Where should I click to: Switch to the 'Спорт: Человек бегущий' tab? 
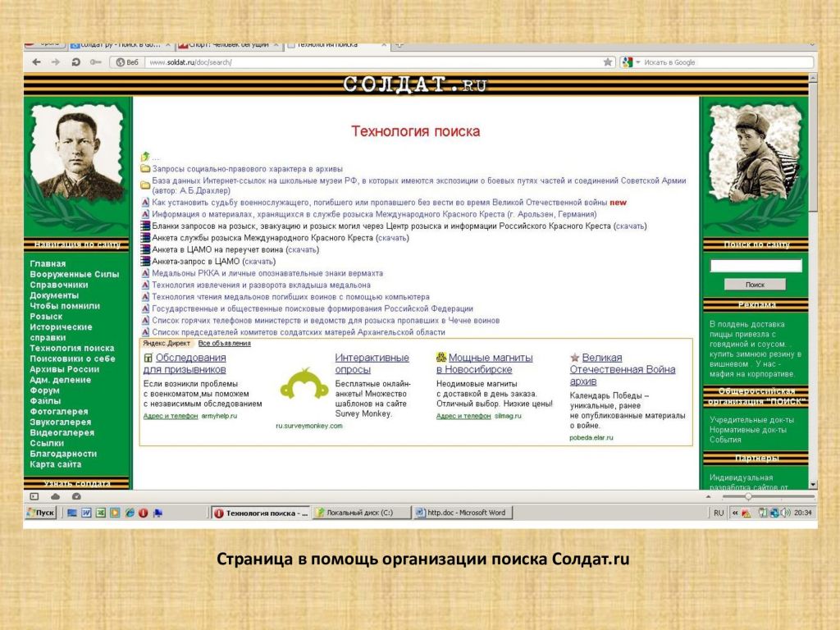pyautogui.click(x=229, y=45)
